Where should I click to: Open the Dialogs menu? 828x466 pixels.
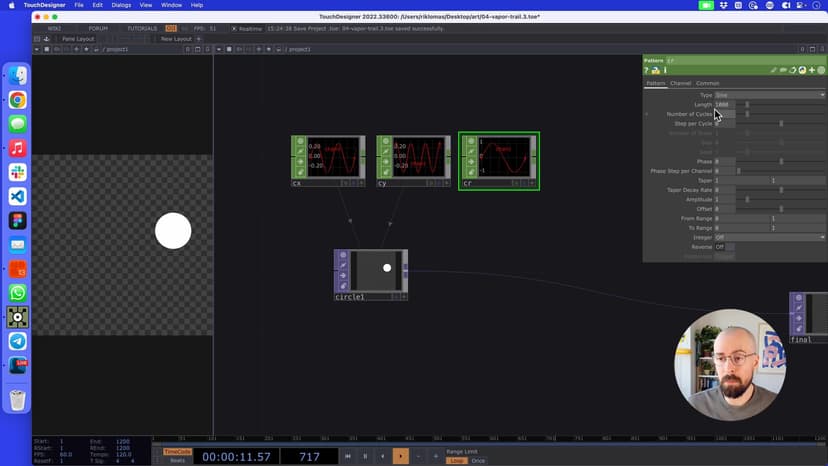121,5
